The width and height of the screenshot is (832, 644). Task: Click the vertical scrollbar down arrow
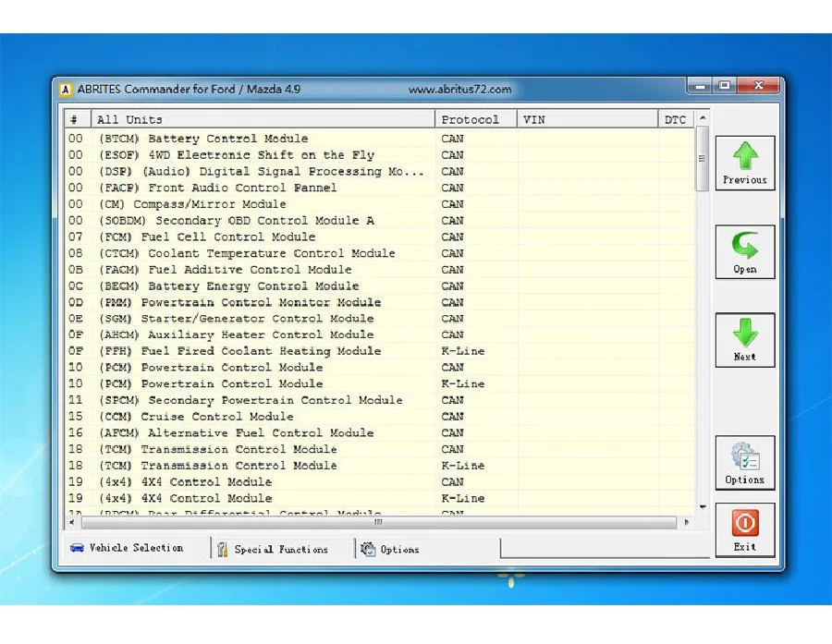[x=703, y=507]
